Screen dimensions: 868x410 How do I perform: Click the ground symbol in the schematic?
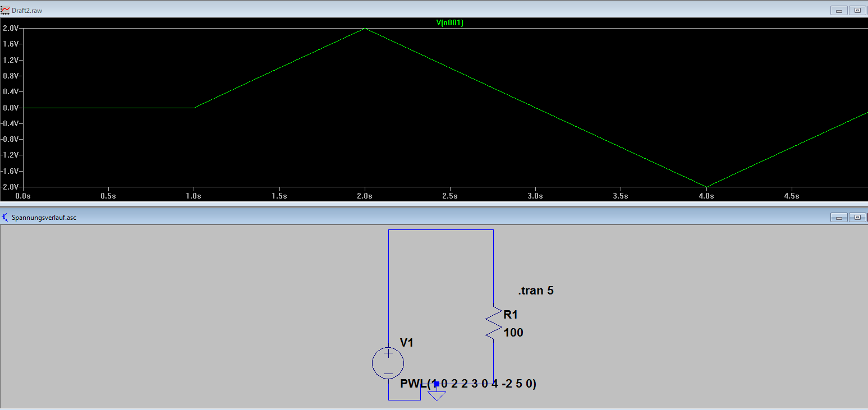tap(437, 395)
